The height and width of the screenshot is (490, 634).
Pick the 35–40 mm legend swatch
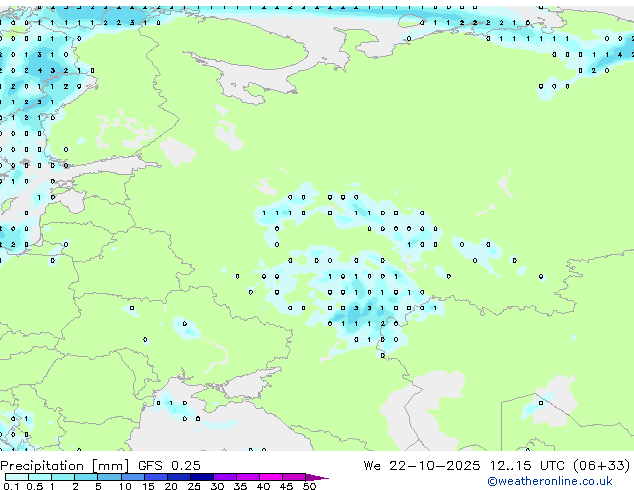(248, 477)
